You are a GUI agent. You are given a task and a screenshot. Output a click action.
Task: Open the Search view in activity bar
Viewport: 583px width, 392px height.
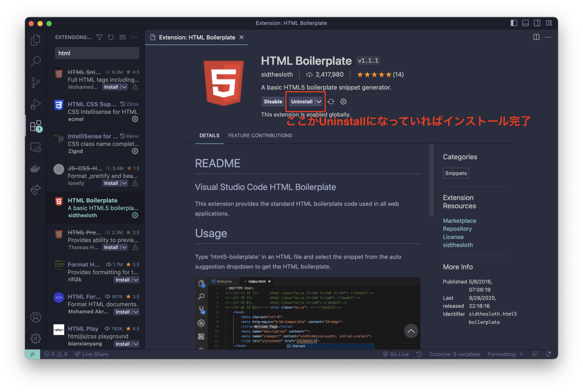coord(36,61)
